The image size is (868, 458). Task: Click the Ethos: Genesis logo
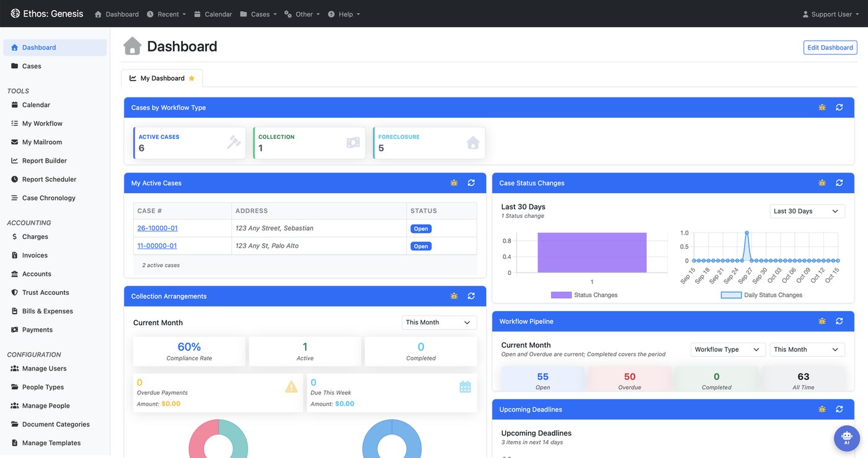tap(46, 14)
